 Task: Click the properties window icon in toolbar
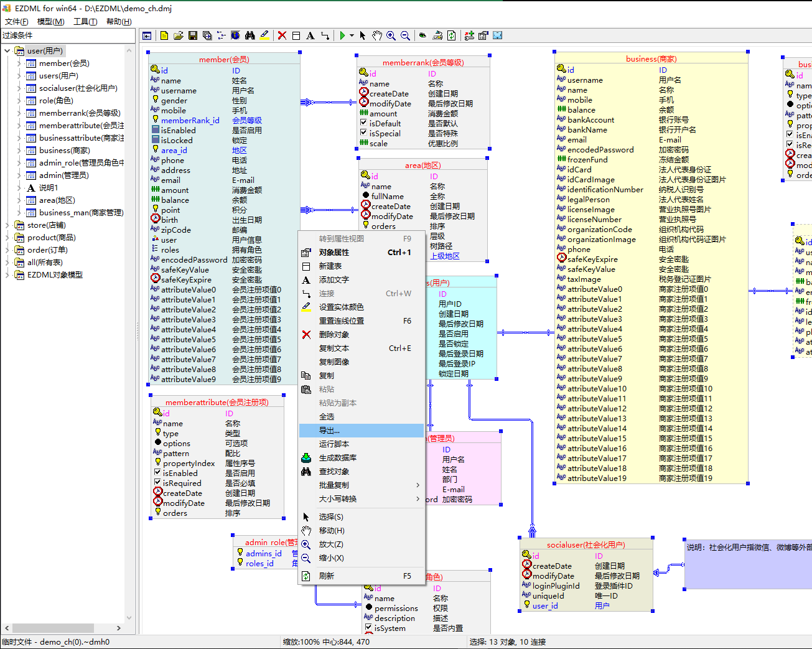click(x=483, y=35)
